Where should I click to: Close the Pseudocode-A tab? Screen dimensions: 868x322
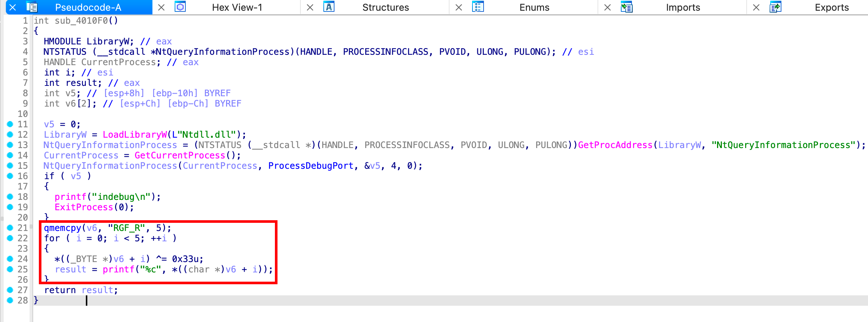tap(13, 7)
